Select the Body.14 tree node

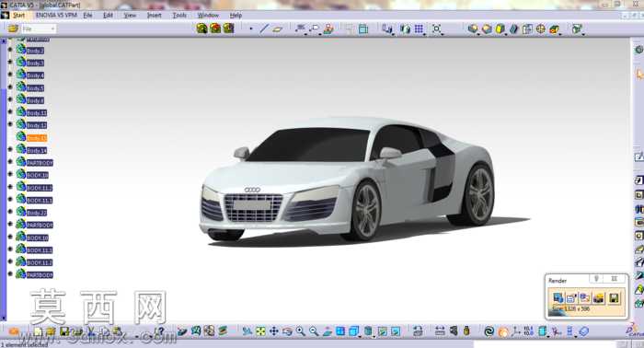[x=37, y=150]
